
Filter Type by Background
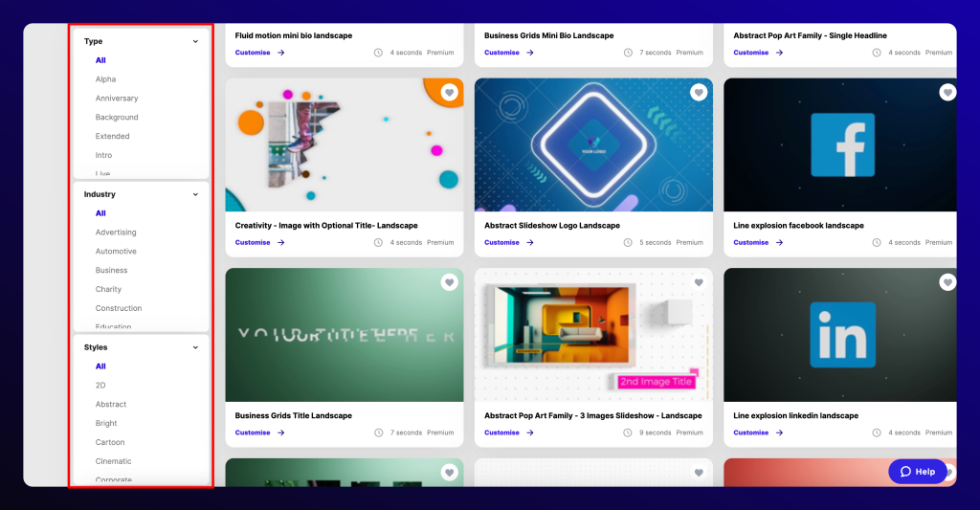tap(117, 118)
